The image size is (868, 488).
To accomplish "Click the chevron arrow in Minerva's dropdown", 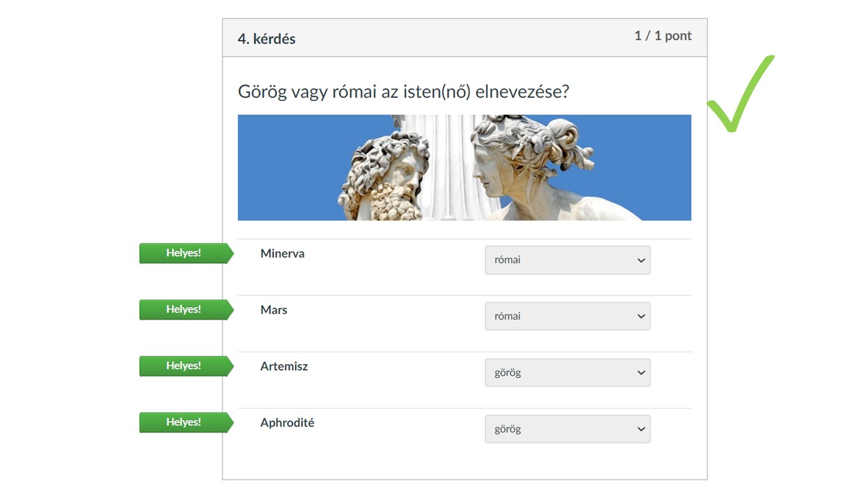I will [641, 260].
